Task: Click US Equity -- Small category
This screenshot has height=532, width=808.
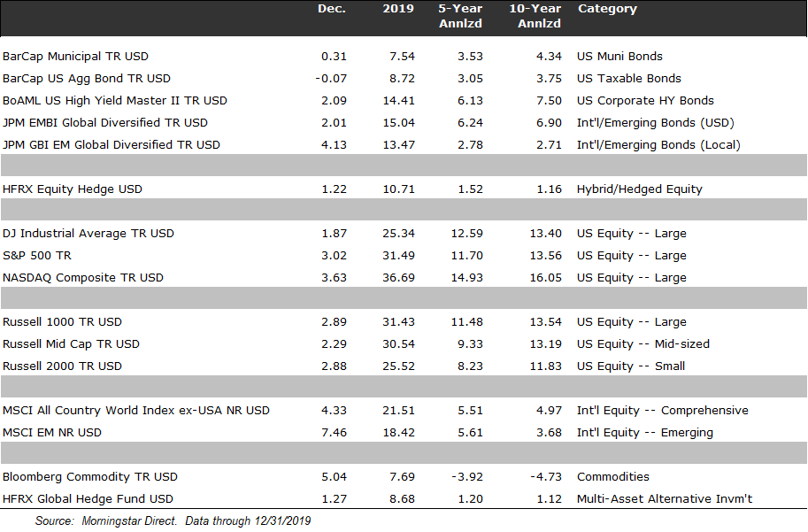Action: (x=631, y=366)
